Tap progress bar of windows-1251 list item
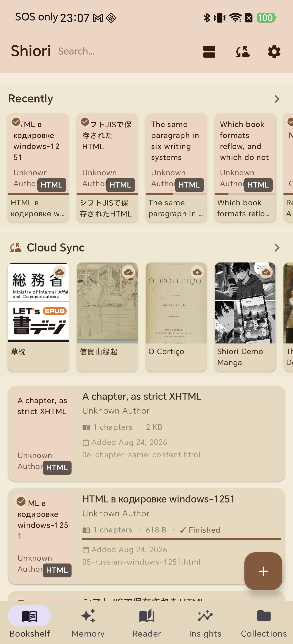 click(x=181, y=539)
